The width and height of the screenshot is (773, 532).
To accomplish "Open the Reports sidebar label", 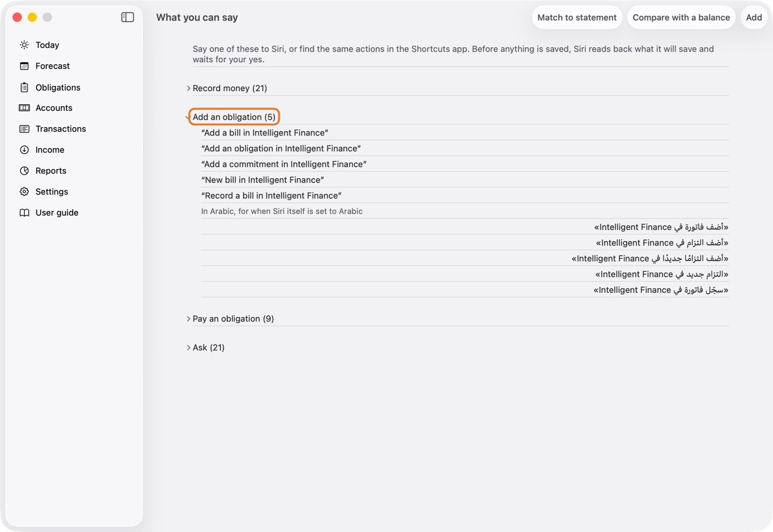I will pos(51,170).
